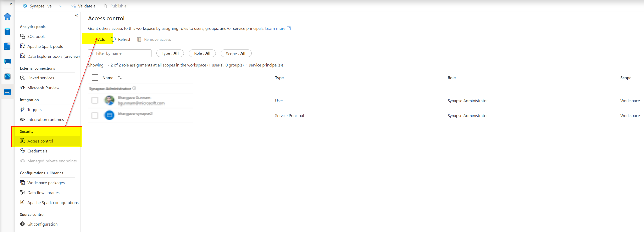Open the Home hub icon
This screenshot has width=644, height=232.
tap(7, 17)
